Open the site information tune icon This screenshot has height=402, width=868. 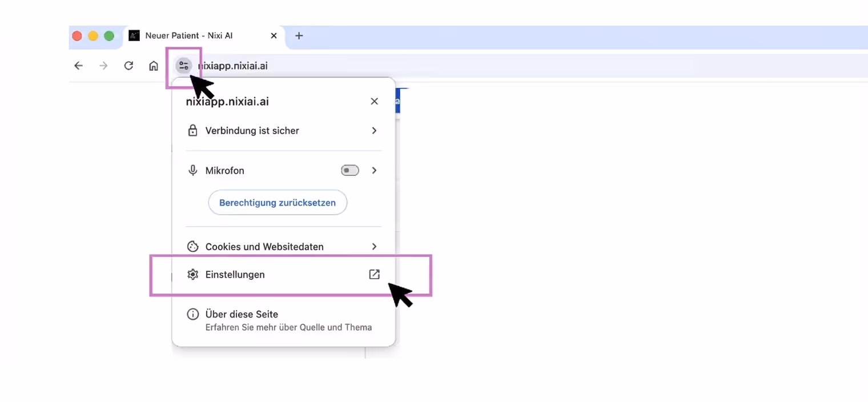184,65
